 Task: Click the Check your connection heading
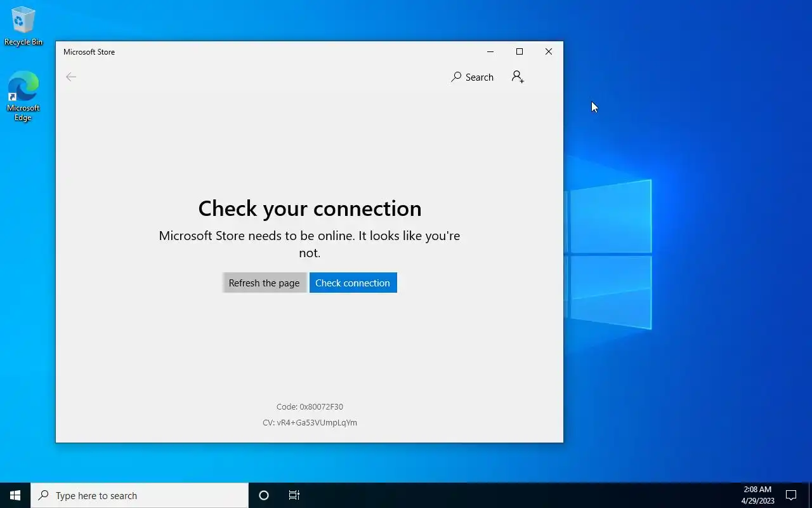point(310,208)
